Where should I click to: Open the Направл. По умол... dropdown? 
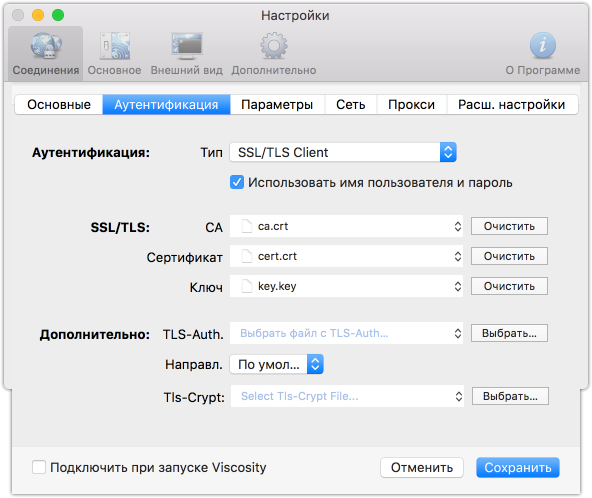(276, 364)
